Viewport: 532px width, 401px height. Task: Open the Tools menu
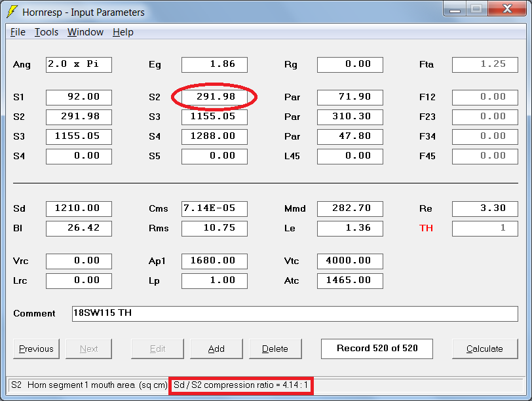pyautogui.click(x=47, y=32)
